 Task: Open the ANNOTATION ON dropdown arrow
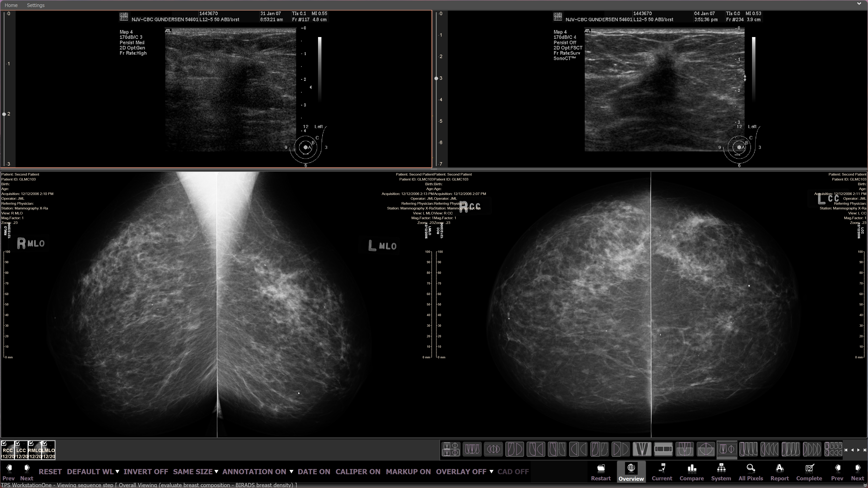(x=291, y=472)
